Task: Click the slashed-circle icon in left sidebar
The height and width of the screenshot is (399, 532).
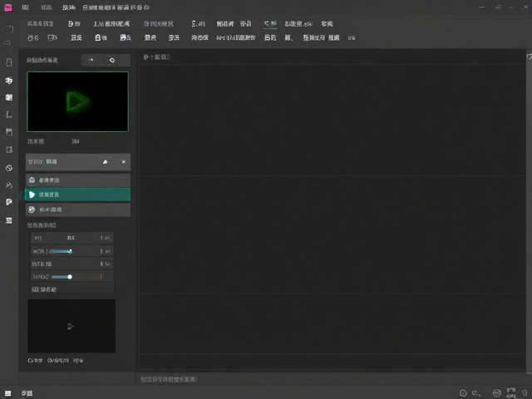Action: pyautogui.click(x=9, y=168)
